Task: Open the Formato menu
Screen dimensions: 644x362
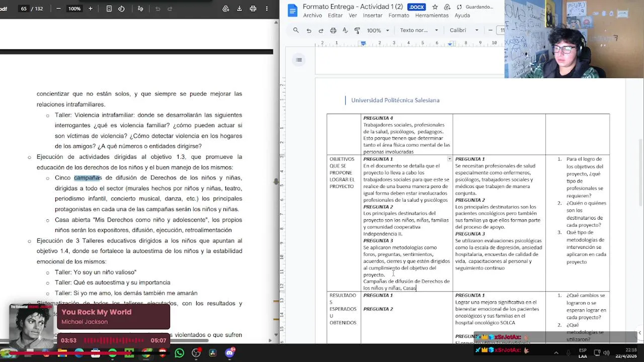Action: [x=399, y=16]
